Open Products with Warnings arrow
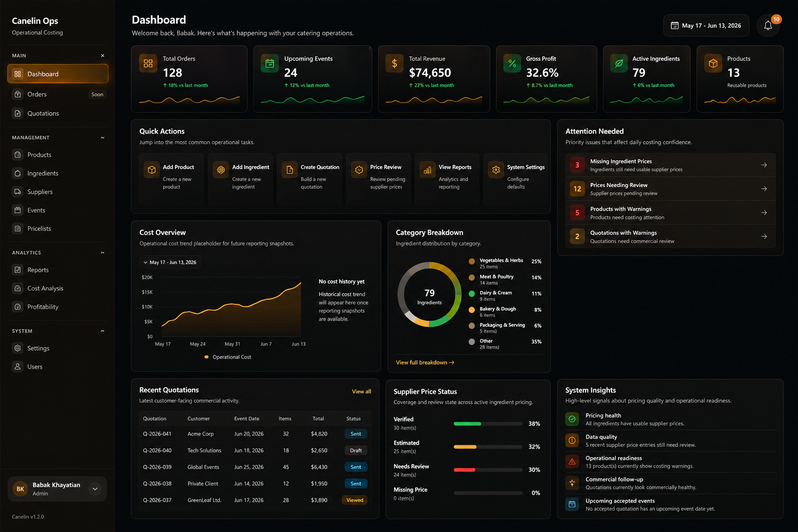 pyautogui.click(x=764, y=212)
